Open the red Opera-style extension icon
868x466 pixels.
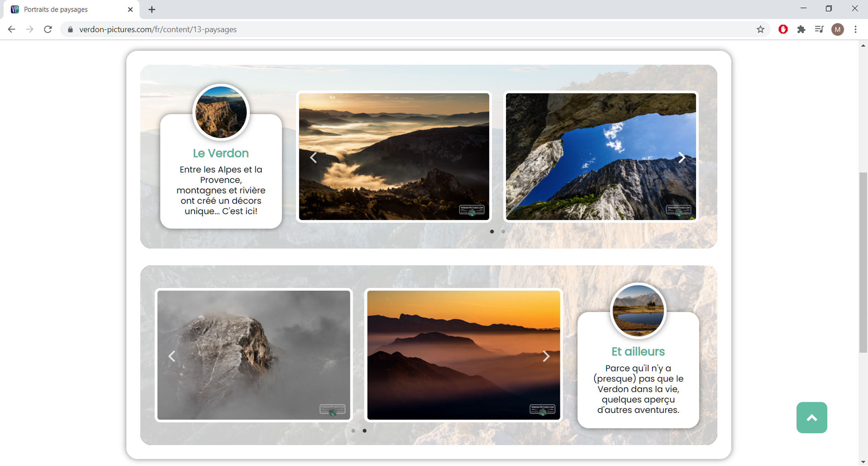click(x=783, y=29)
